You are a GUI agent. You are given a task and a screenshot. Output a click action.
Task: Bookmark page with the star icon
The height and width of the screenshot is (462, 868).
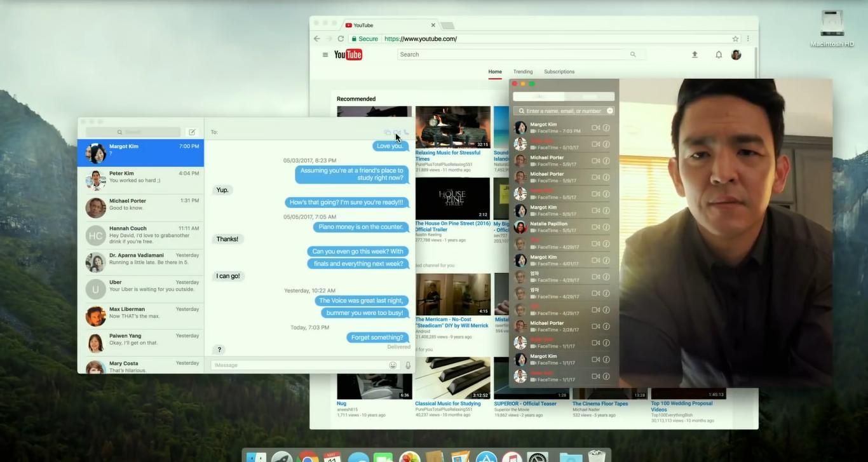735,39
